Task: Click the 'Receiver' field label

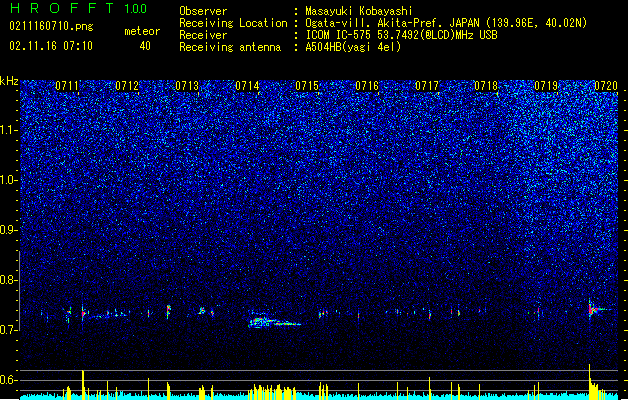Action: (203, 35)
